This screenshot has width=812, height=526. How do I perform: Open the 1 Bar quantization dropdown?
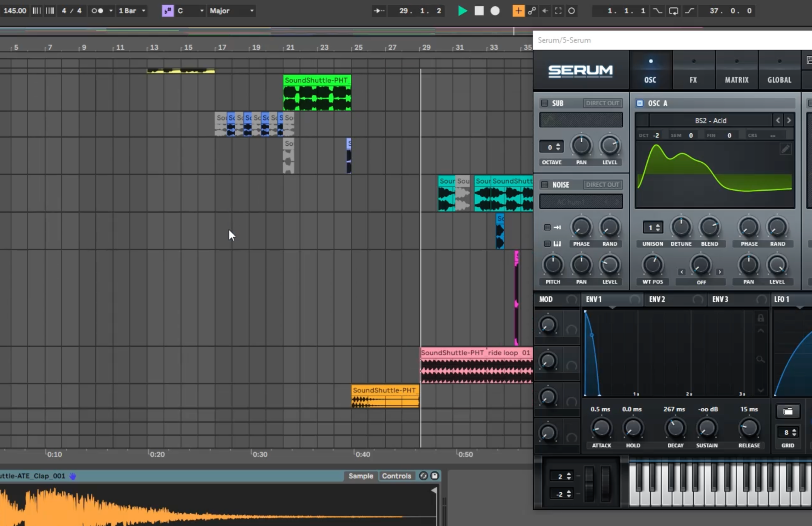tap(132, 11)
